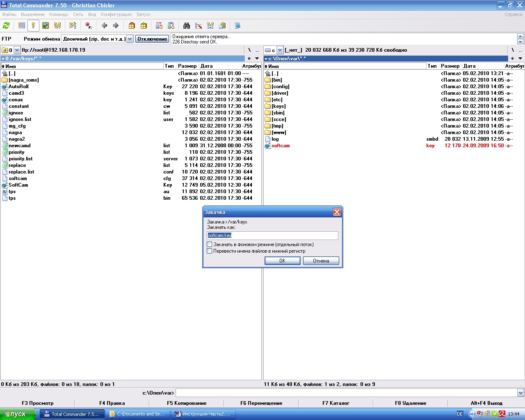Expand left panel directory history arrow

(257, 58)
